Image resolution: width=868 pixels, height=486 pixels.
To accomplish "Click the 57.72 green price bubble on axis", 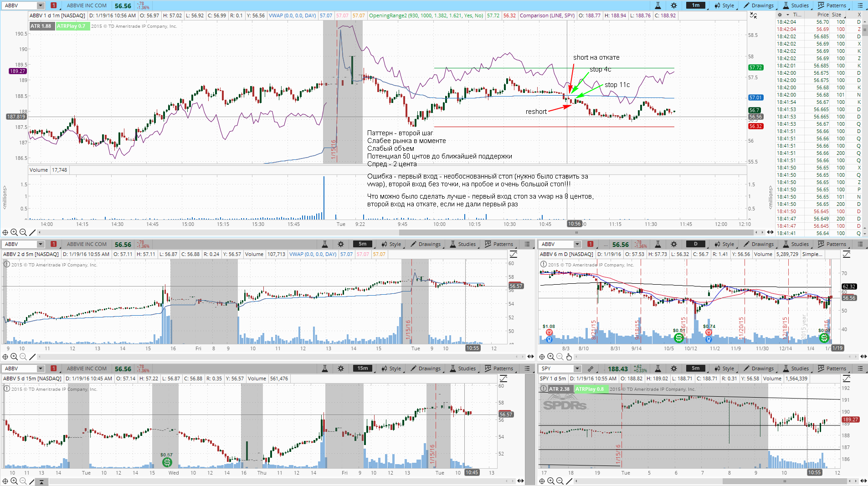I will coord(755,67).
